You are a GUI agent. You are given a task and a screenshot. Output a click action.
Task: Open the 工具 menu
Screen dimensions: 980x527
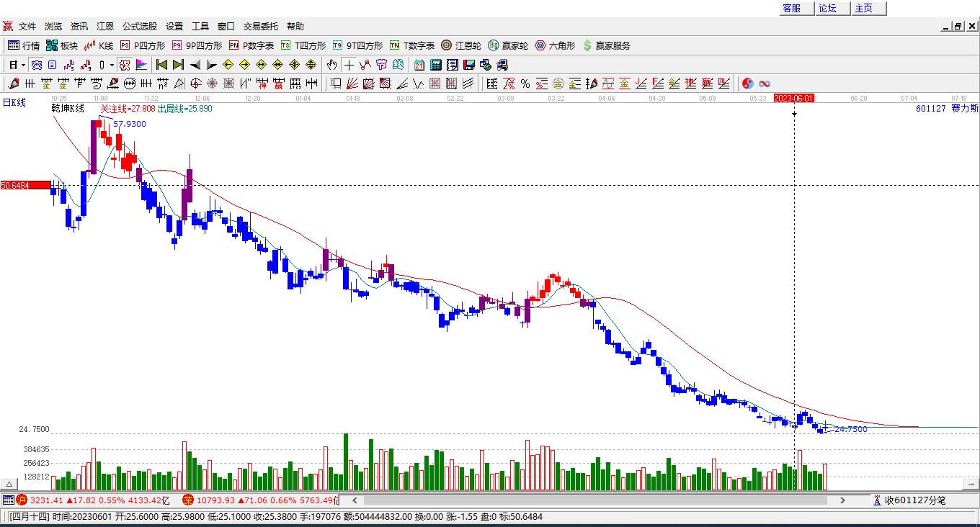point(200,27)
